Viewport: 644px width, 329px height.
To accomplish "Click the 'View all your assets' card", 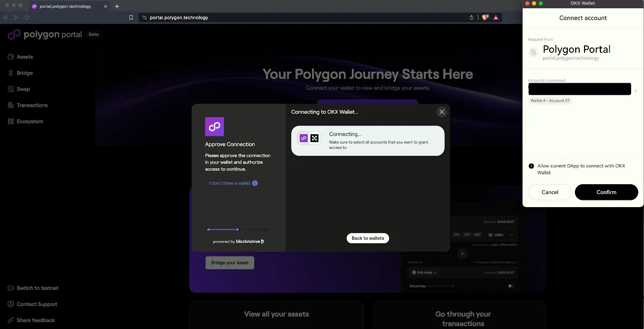I will click(277, 315).
